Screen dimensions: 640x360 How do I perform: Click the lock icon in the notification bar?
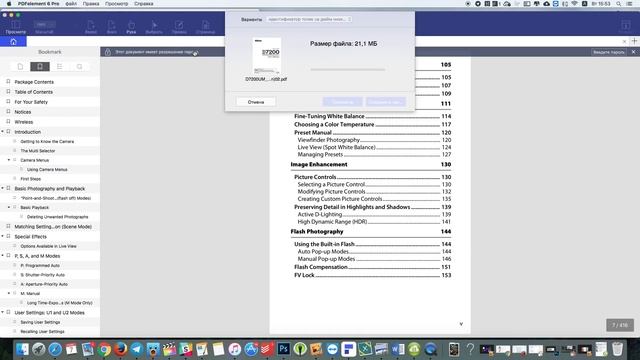click(108, 52)
